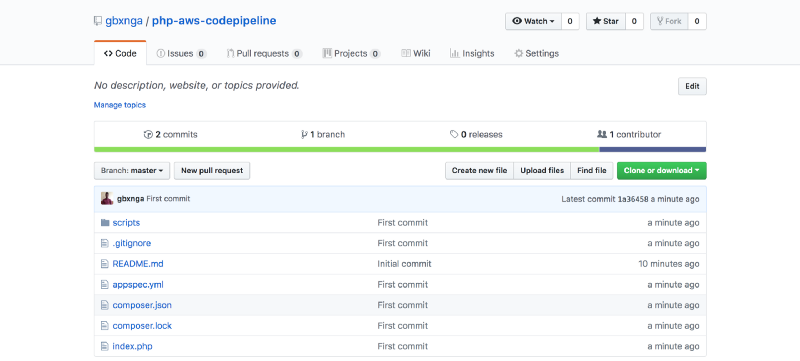Viewport: 800px width, 361px height.
Task: Click the Manage topics link
Action: click(120, 105)
